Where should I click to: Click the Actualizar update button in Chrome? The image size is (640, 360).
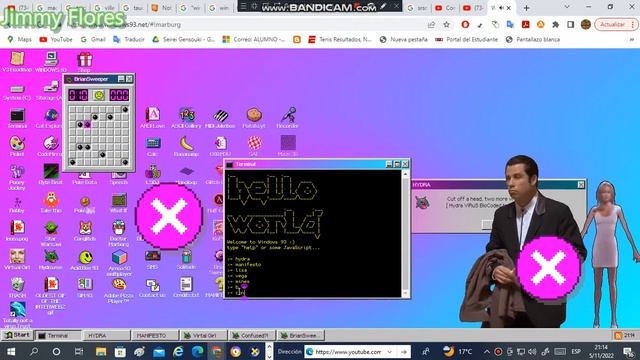(615, 24)
